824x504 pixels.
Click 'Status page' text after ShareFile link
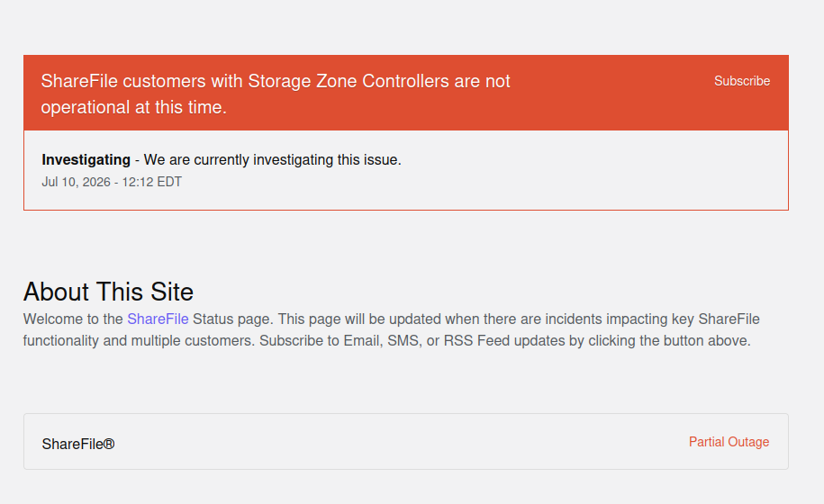(x=231, y=319)
